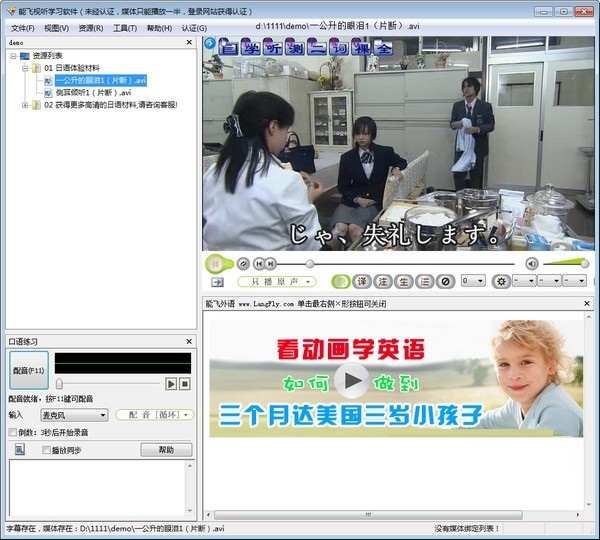Image resolution: width=600 pixels, height=540 pixels.
Task: Open the gear settings button in the player bar
Action: [501, 282]
